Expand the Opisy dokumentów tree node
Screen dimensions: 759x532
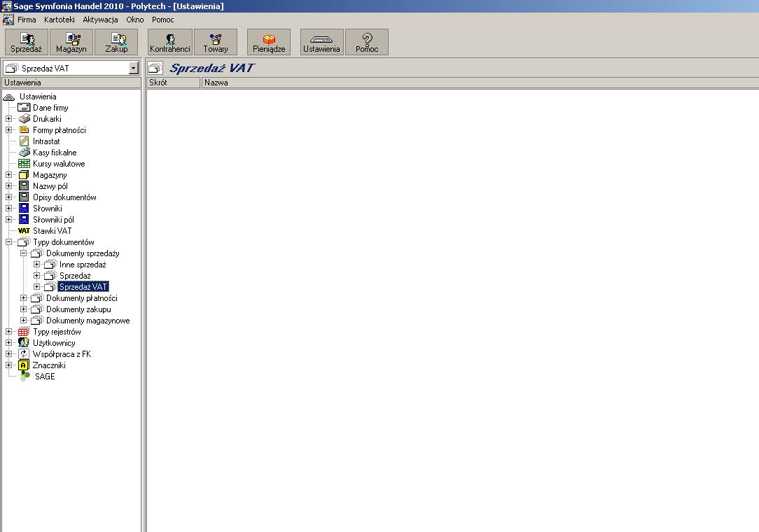pos(8,197)
